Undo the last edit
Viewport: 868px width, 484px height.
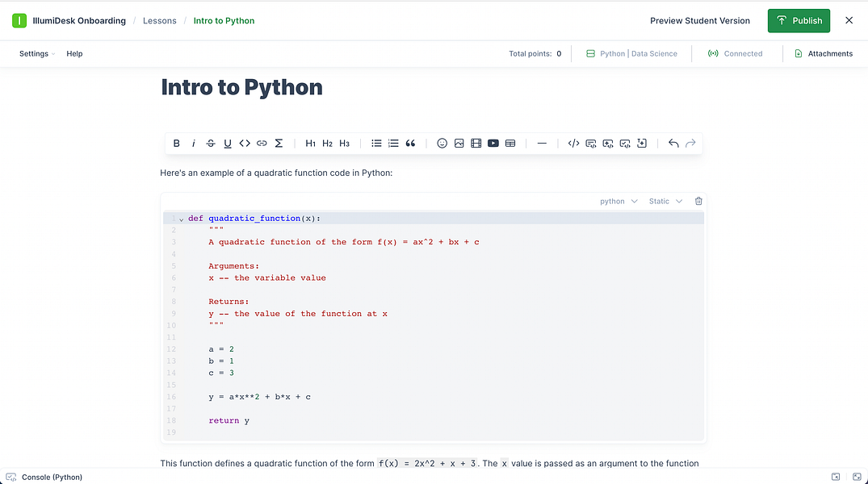tap(674, 143)
